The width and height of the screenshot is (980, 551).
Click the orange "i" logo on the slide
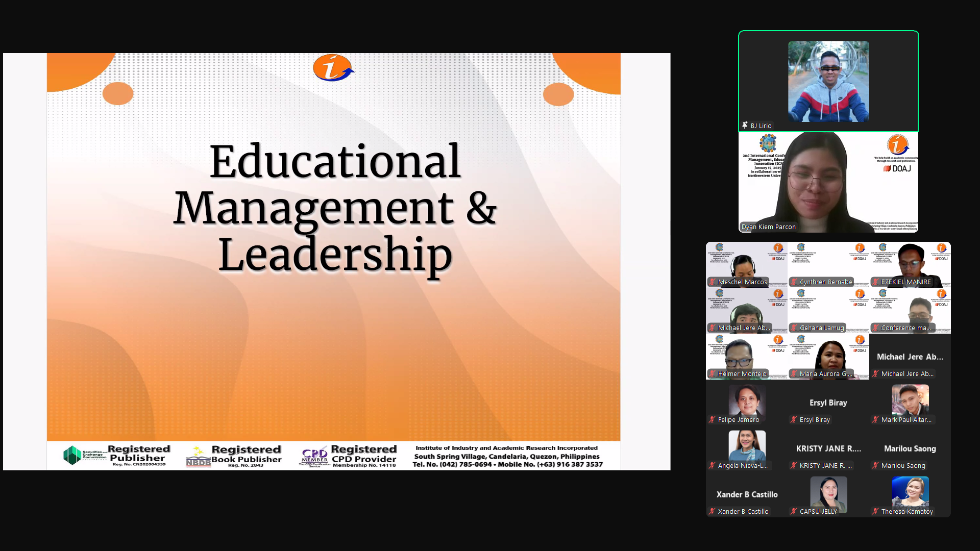pyautogui.click(x=333, y=68)
